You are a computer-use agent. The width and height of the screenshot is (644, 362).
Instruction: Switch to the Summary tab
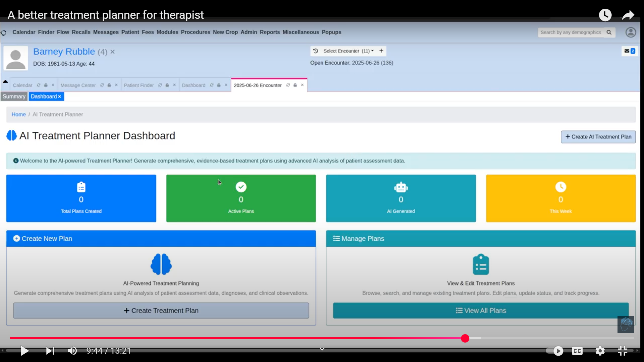[x=14, y=97]
